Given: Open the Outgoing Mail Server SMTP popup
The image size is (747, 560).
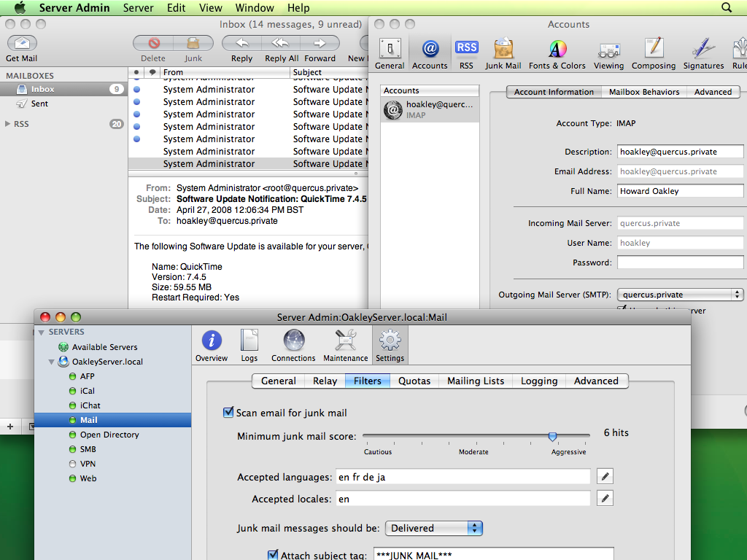Looking at the screenshot, I should pyautogui.click(x=680, y=295).
